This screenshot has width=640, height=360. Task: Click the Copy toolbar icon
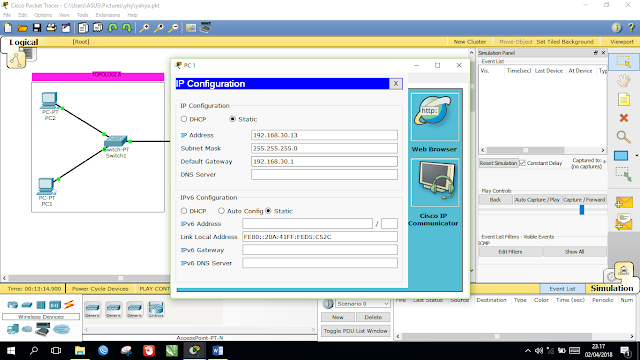click(x=83, y=28)
